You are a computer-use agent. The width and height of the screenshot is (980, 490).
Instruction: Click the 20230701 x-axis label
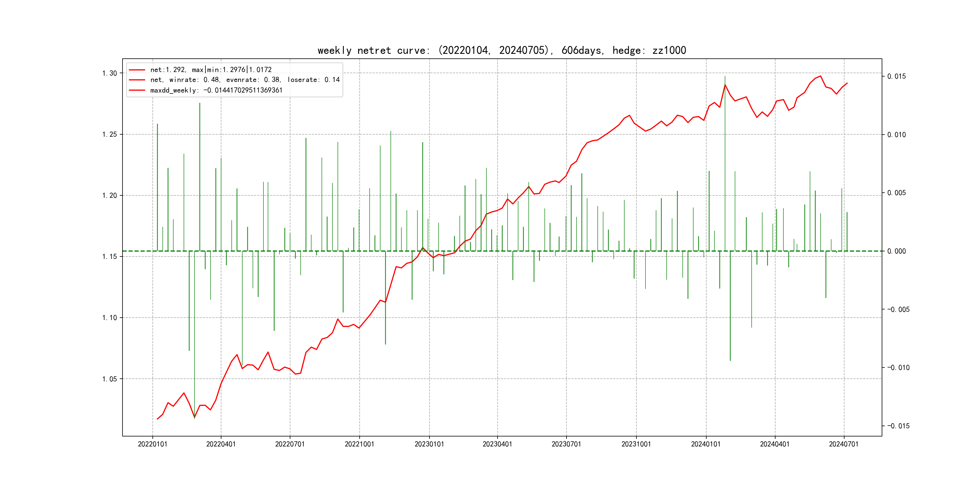pos(567,444)
